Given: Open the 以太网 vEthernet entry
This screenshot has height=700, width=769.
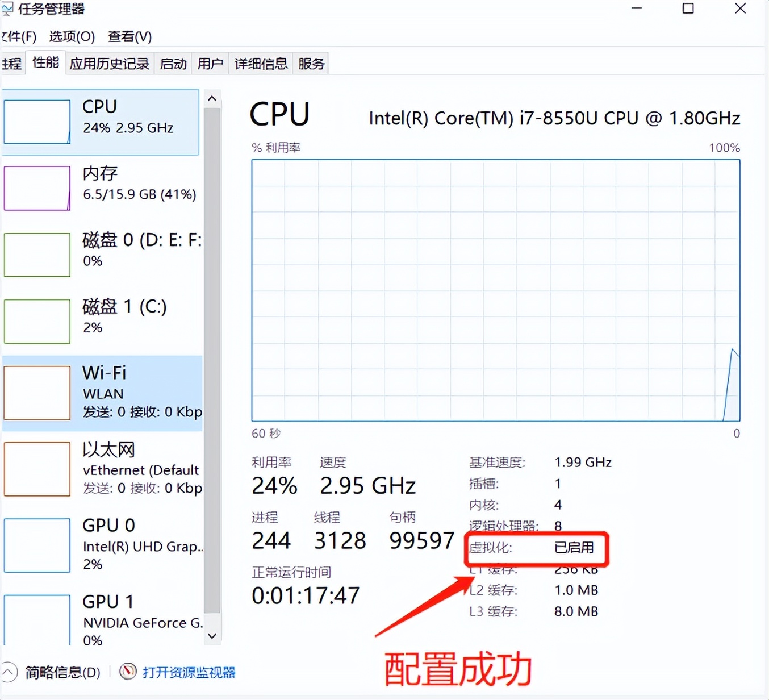Looking at the screenshot, I should click(102, 469).
